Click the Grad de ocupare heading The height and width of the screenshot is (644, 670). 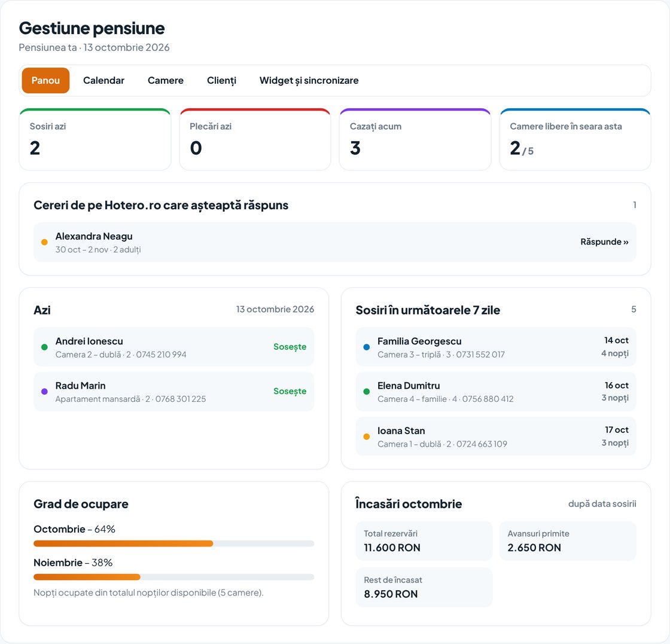coord(81,504)
